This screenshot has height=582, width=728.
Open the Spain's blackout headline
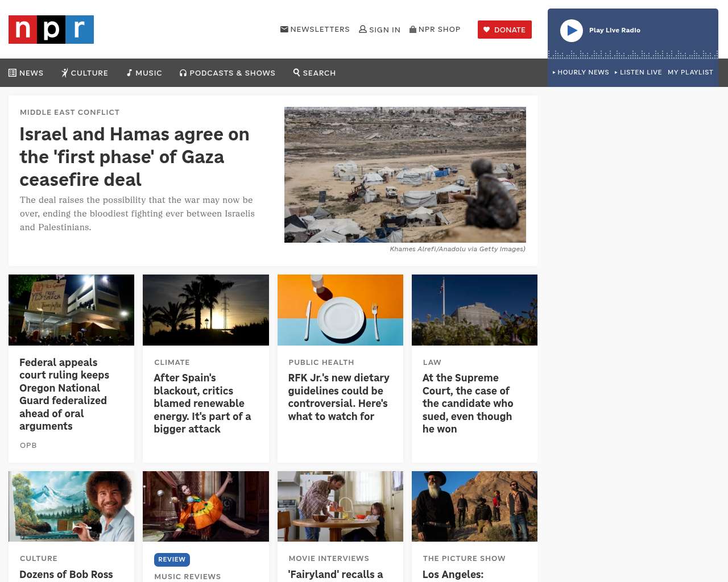click(x=202, y=404)
